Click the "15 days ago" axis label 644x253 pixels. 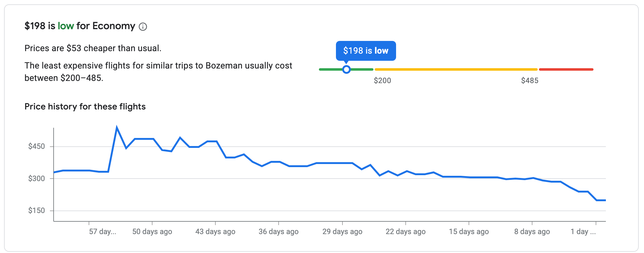[469, 232]
